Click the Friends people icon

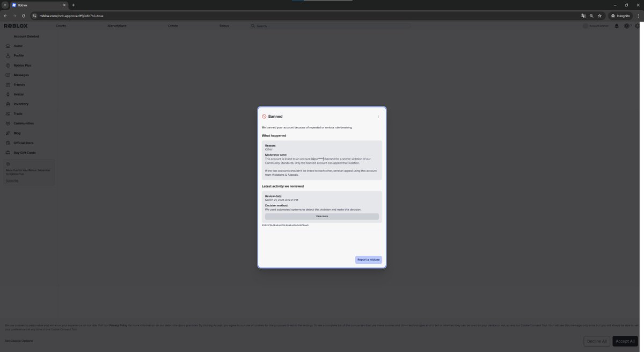pos(8,85)
